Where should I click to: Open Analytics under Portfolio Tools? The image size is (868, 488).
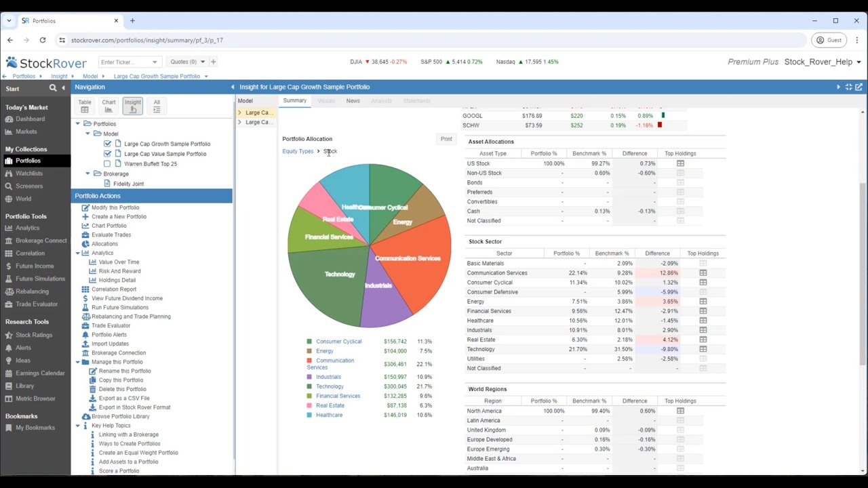coord(27,228)
